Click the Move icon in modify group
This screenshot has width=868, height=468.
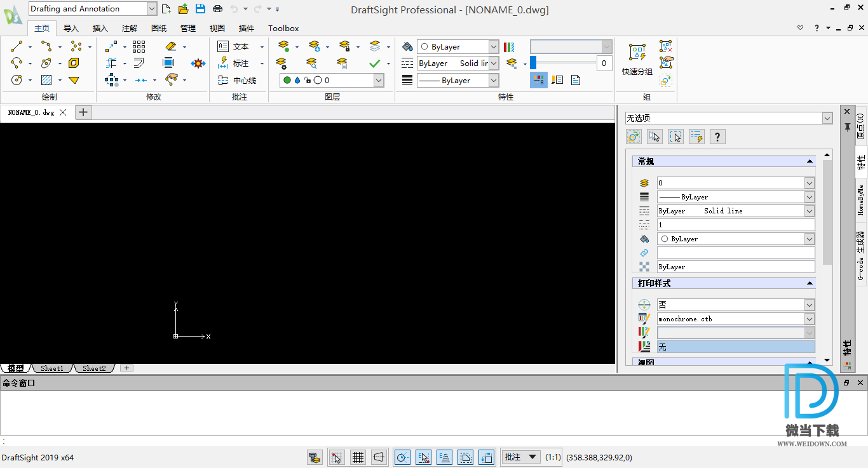[x=111, y=46]
